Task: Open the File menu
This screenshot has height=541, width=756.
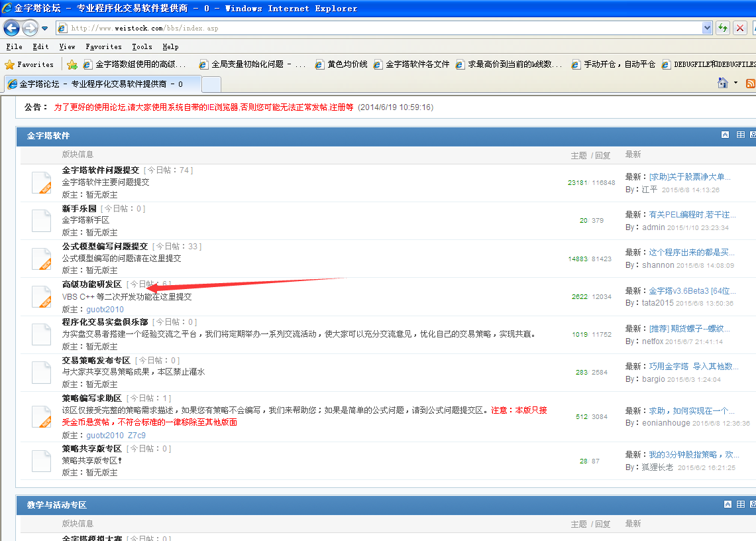Action: coord(14,47)
